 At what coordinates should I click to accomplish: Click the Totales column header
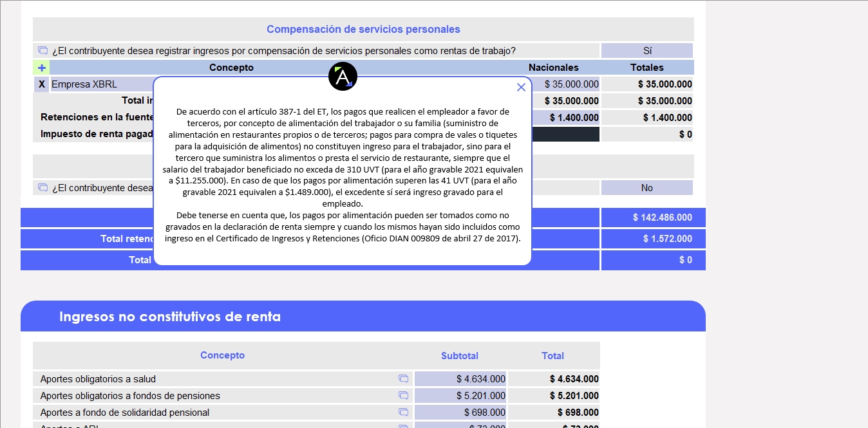tap(647, 68)
